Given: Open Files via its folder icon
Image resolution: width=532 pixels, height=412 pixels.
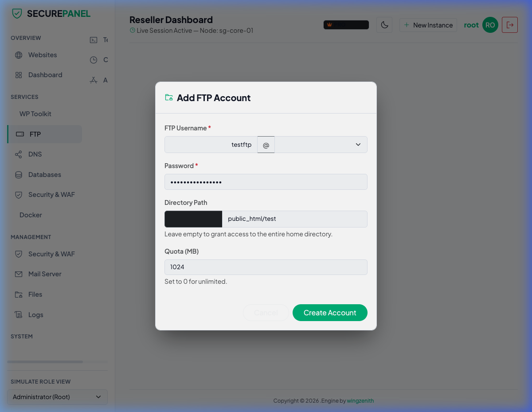Looking at the screenshot, I should (19, 294).
